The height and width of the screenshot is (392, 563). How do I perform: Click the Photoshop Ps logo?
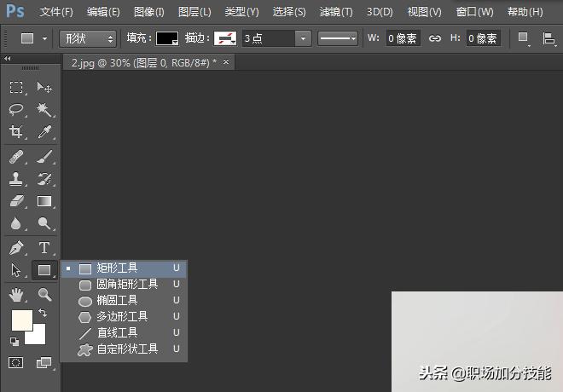click(15, 11)
